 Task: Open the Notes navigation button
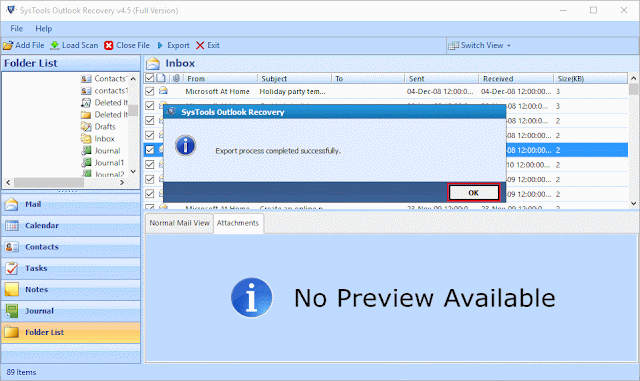(x=71, y=289)
